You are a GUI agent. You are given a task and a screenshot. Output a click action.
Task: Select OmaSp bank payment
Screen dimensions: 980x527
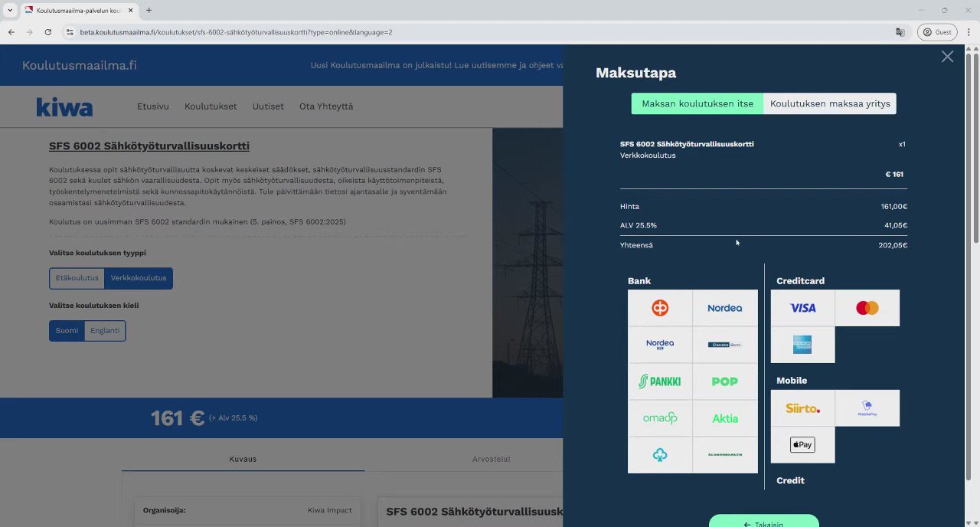(660, 418)
